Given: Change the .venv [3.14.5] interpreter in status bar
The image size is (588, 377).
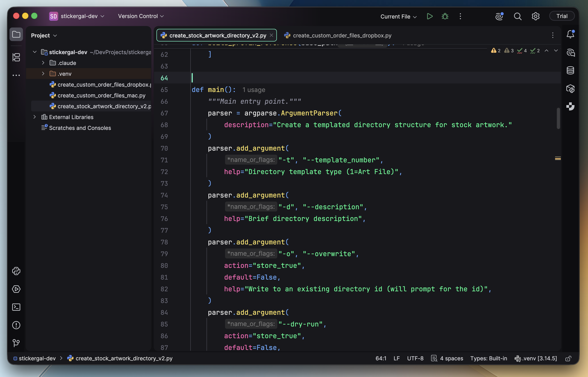Looking at the screenshot, I should tap(536, 358).
